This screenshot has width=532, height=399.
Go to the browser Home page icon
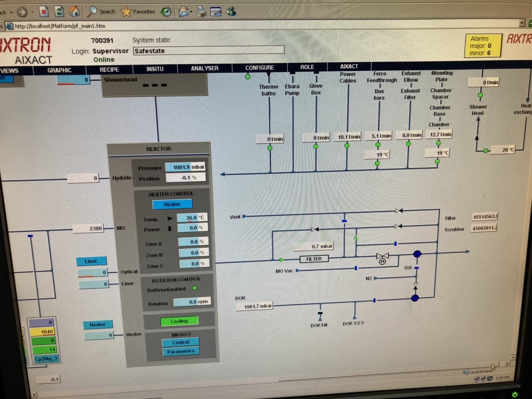click(x=75, y=12)
